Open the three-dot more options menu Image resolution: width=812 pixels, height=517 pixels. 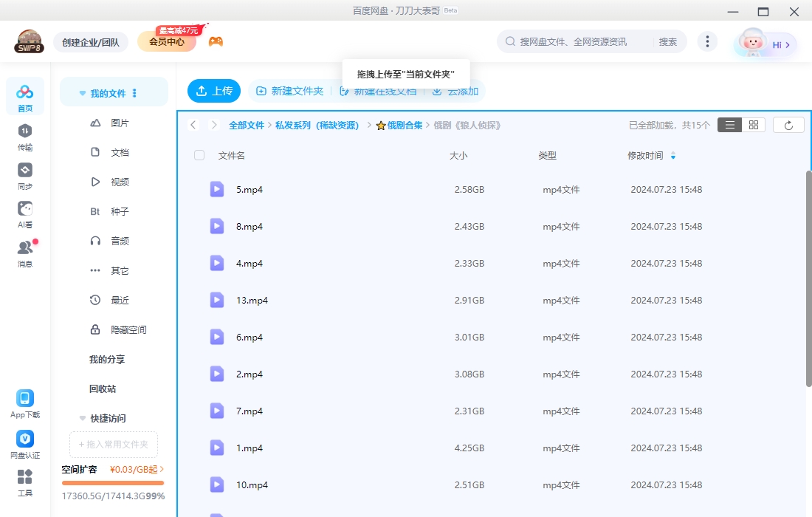point(707,41)
